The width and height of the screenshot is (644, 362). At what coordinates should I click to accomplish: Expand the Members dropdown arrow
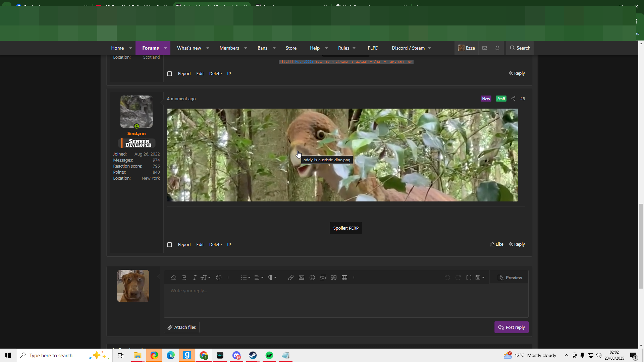pyautogui.click(x=246, y=48)
